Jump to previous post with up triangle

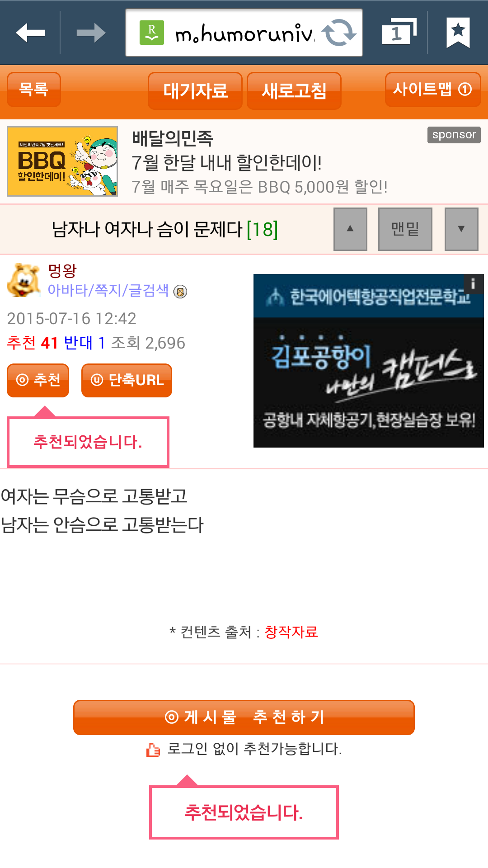[350, 229]
